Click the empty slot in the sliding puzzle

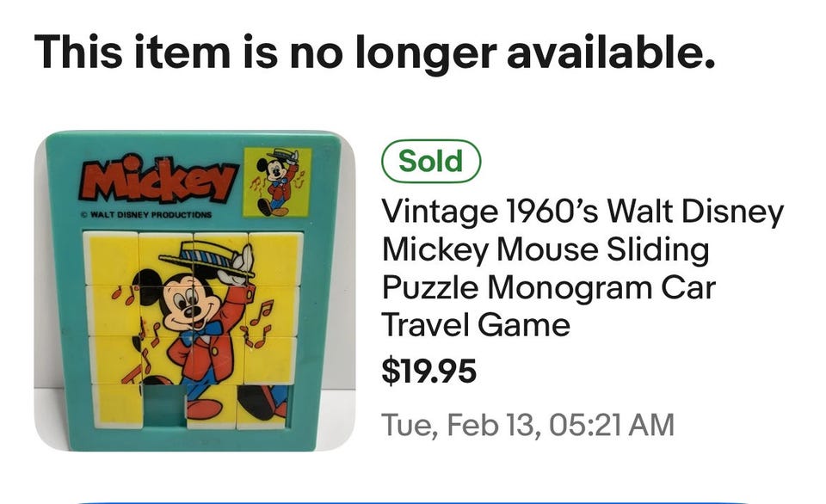(x=163, y=405)
